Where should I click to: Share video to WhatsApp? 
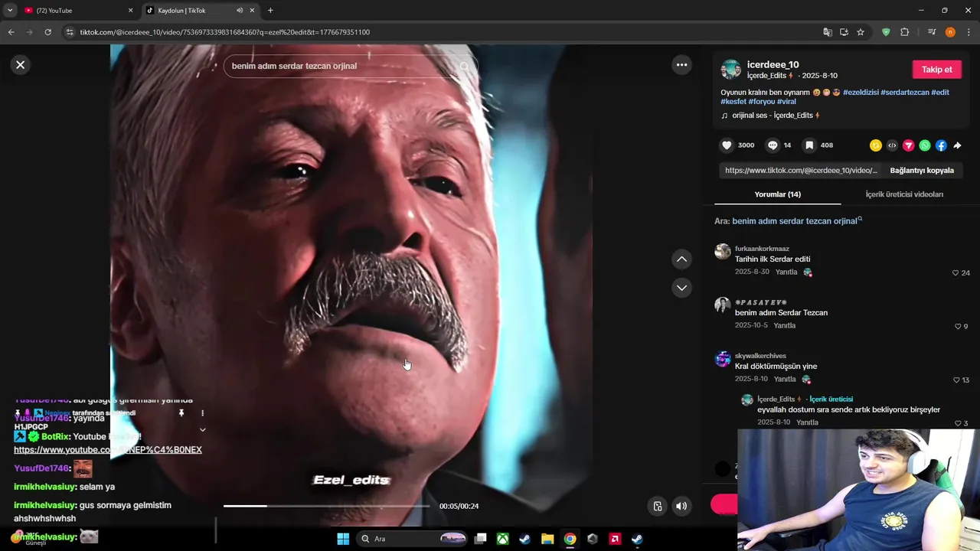pos(925,145)
